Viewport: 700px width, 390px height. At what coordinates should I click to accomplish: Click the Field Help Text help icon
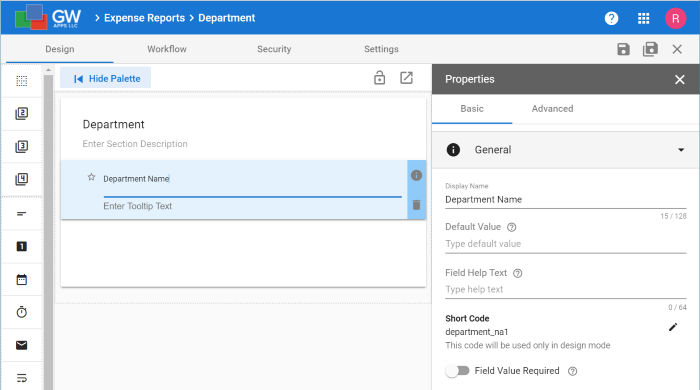point(517,273)
